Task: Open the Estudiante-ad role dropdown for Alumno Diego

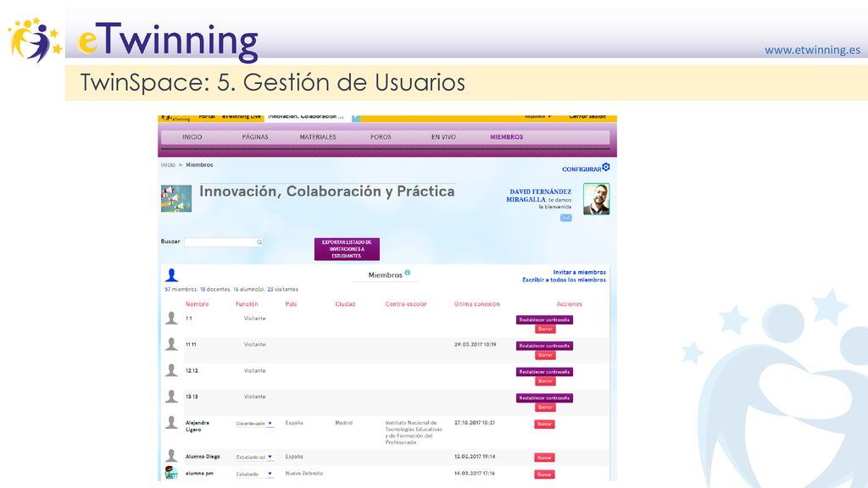Action: click(254, 457)
